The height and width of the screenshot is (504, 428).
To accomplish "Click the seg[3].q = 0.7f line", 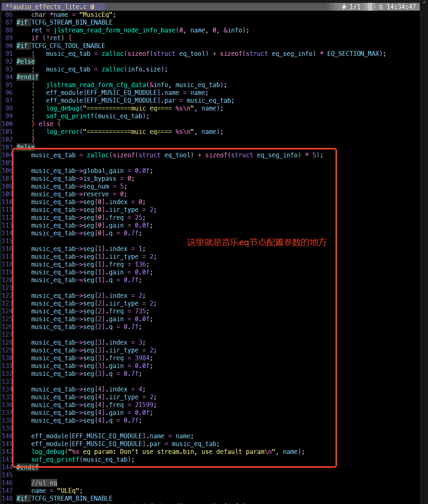I will coord(86,373).
